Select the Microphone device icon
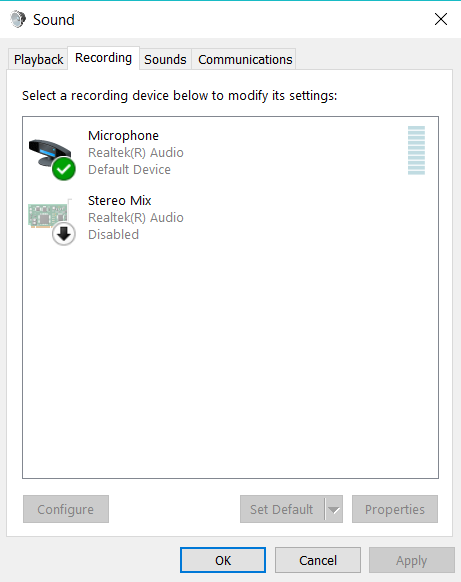The width and height of the screenshot is (461, 582). point(51,159)
